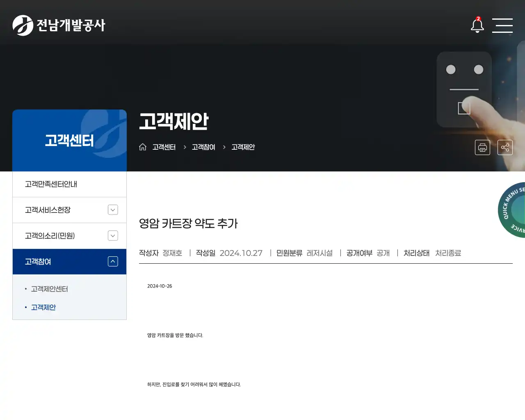
Task: Open 고객만족센터안내 in side menu
Action: tap(69, 184)
